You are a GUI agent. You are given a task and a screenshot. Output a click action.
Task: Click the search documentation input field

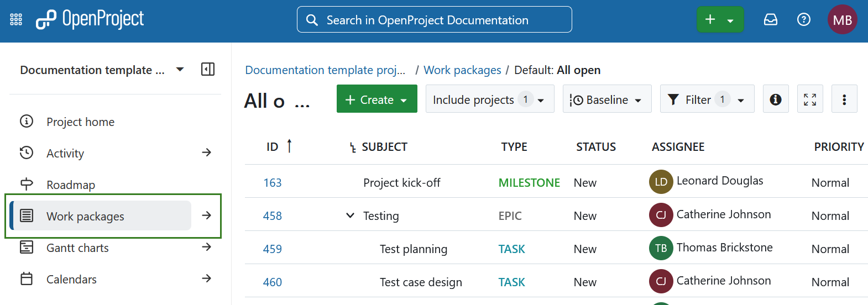coord(435,20)
